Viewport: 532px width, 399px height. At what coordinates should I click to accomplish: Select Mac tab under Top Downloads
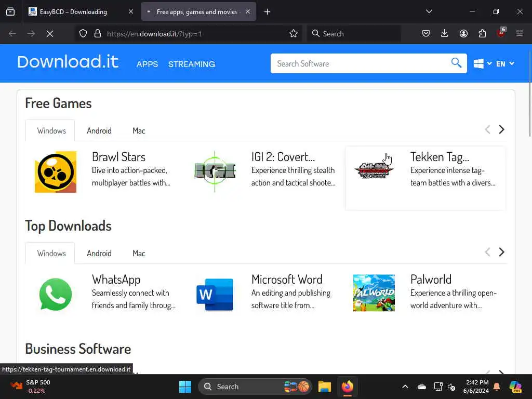coord(139,253)
